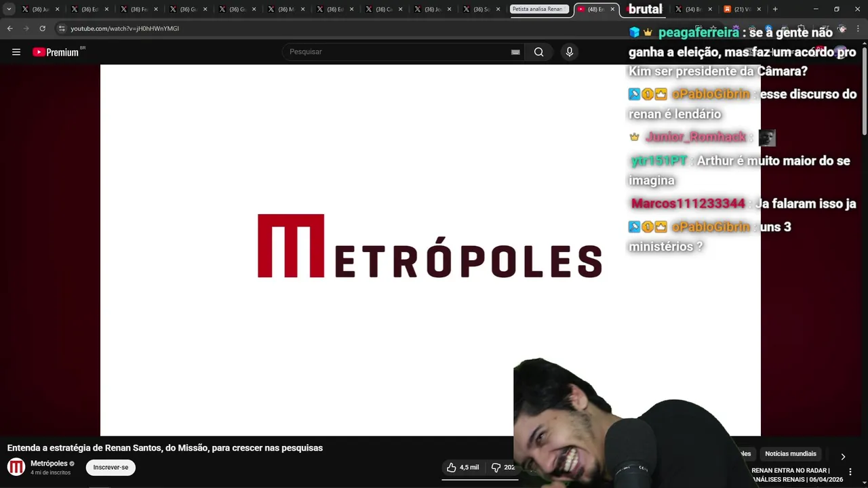Image resolution: width=868 pixels, height=488 pixels.
Task: Start voice search with the microphone
Action: coord(569,52)
